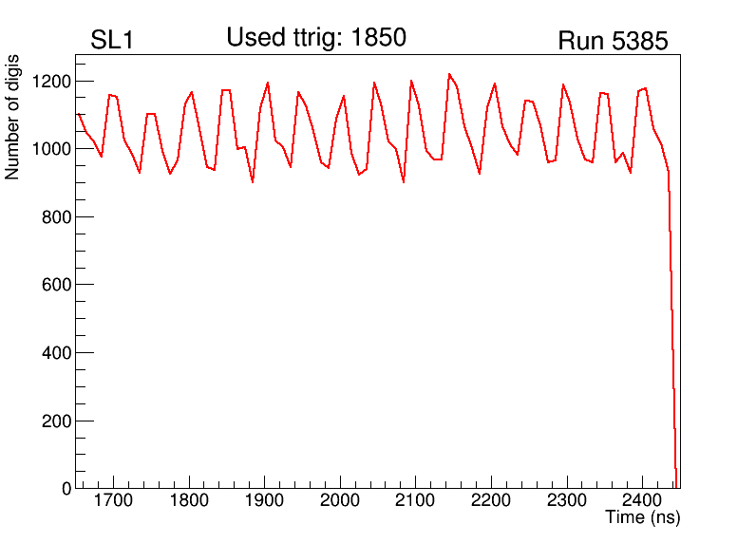
Task: Click the 600 y-axis tick label
Action: coord(59,285)
